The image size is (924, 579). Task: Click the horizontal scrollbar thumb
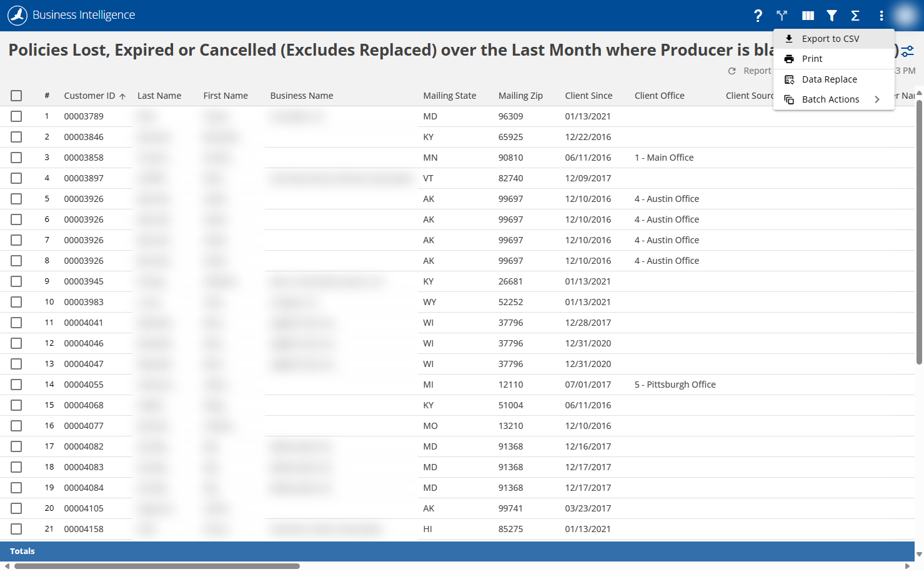(x=157, y=566)
